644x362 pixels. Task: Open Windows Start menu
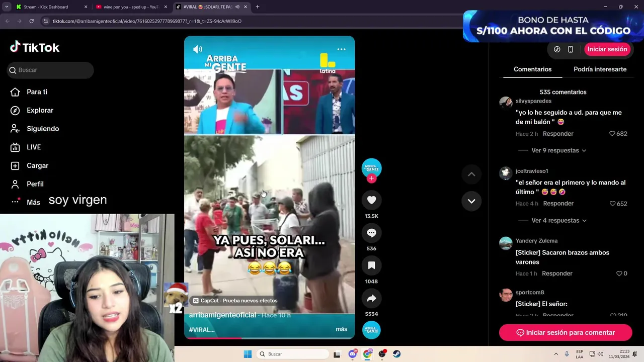(x=248, y=354)
